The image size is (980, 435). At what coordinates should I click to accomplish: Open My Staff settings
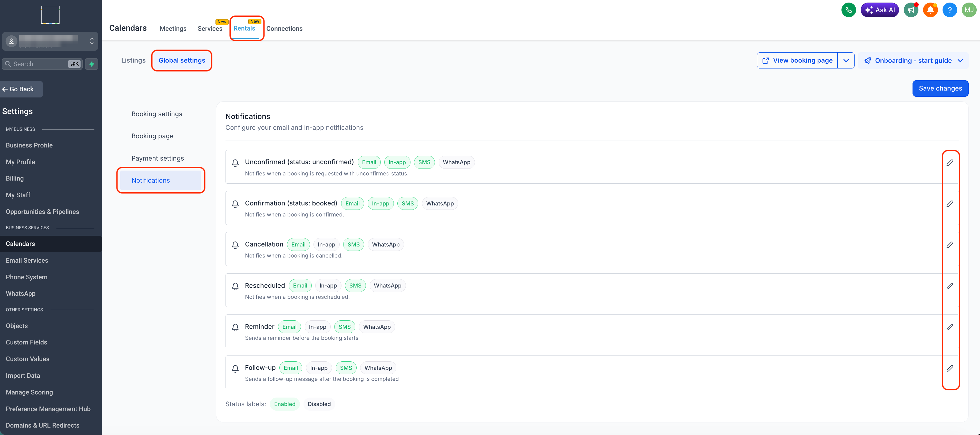click(18, 195)
